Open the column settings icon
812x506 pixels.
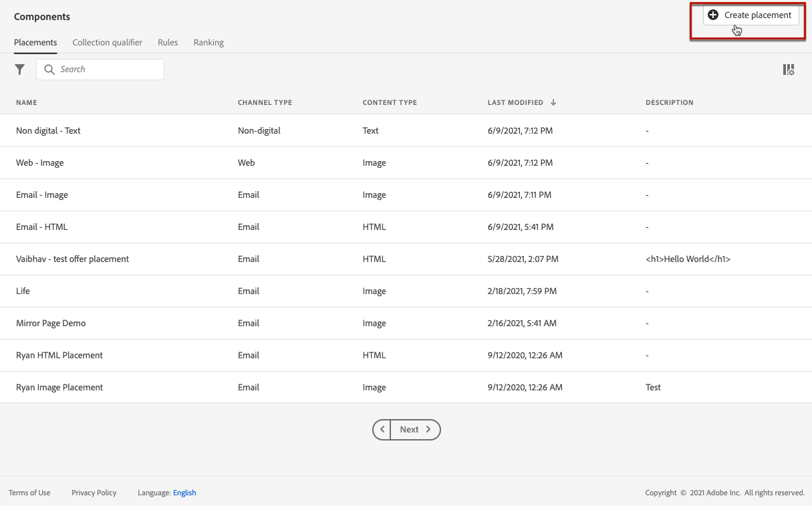click(789, 70)
